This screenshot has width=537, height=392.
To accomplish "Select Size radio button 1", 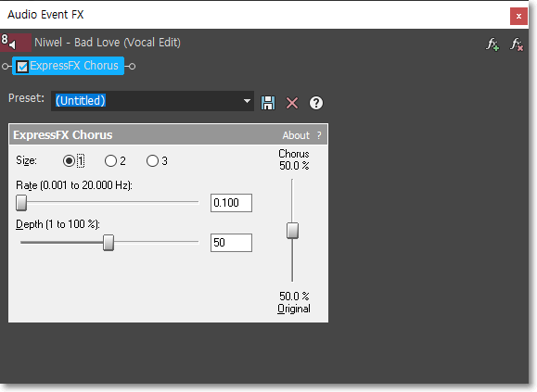I will click(x=69, y=160).
